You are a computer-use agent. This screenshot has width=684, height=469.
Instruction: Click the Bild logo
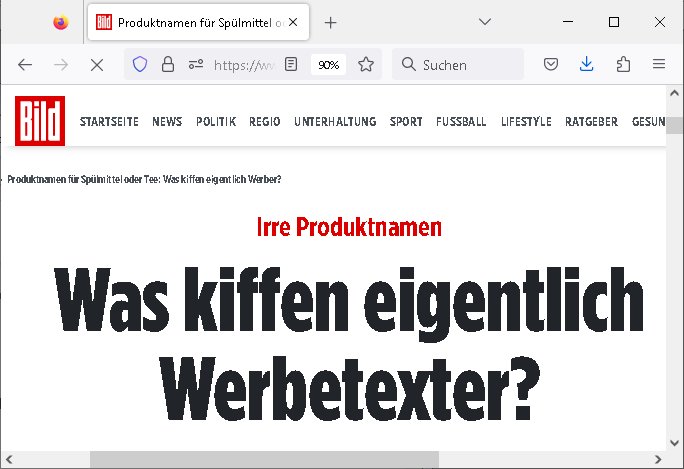[40, 121]
